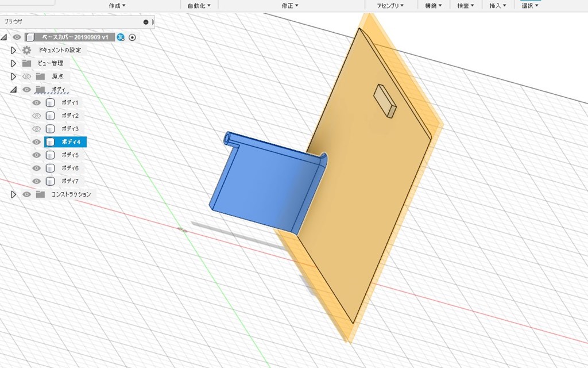Expand the コンストラクション folder
This screenshot has height=368, width=588.
(13, 194)
